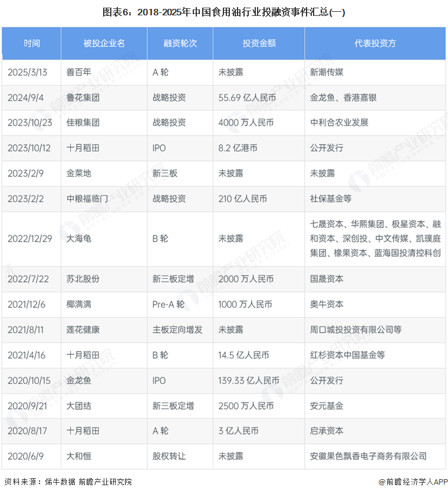The width and height of the screenshot is (448, 494).
Task: Click company name 金菜地
Action: (79, 173)
